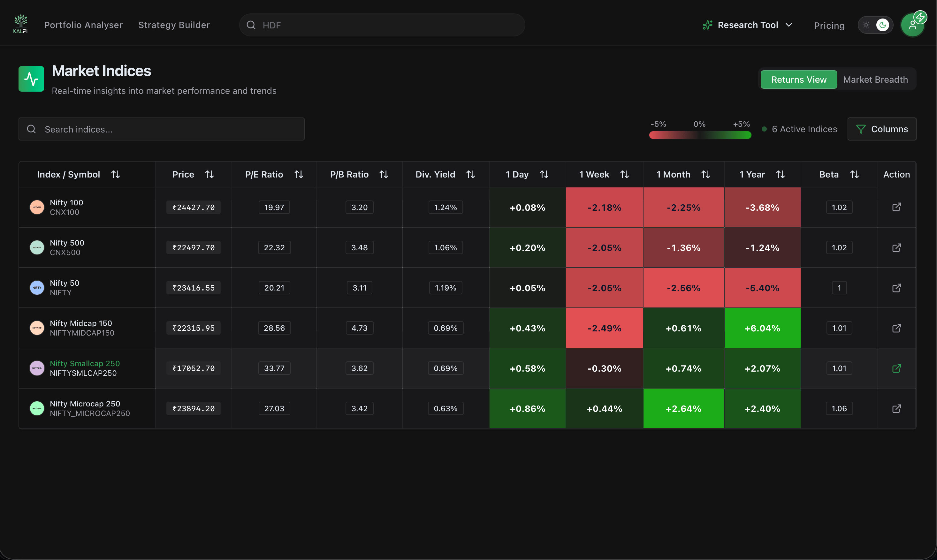Click Nifty 100 P/E value 19.97
The image size is (937, 560).
274,207
